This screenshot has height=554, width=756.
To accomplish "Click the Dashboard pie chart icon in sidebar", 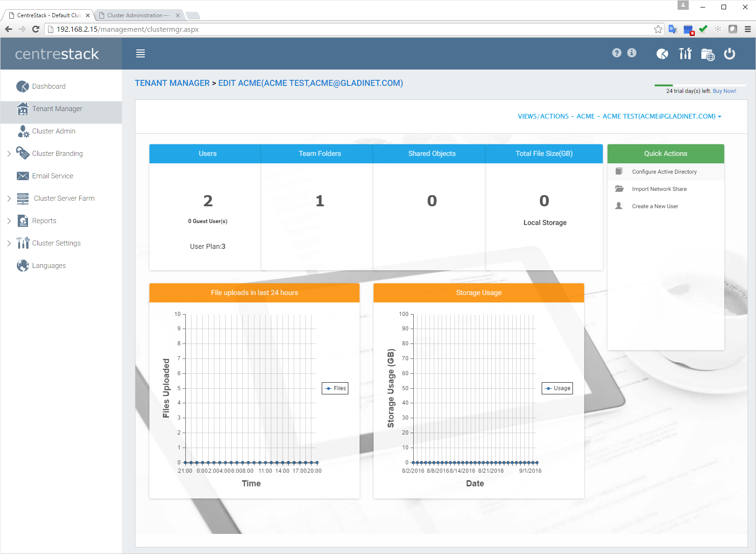I will 22,86.
